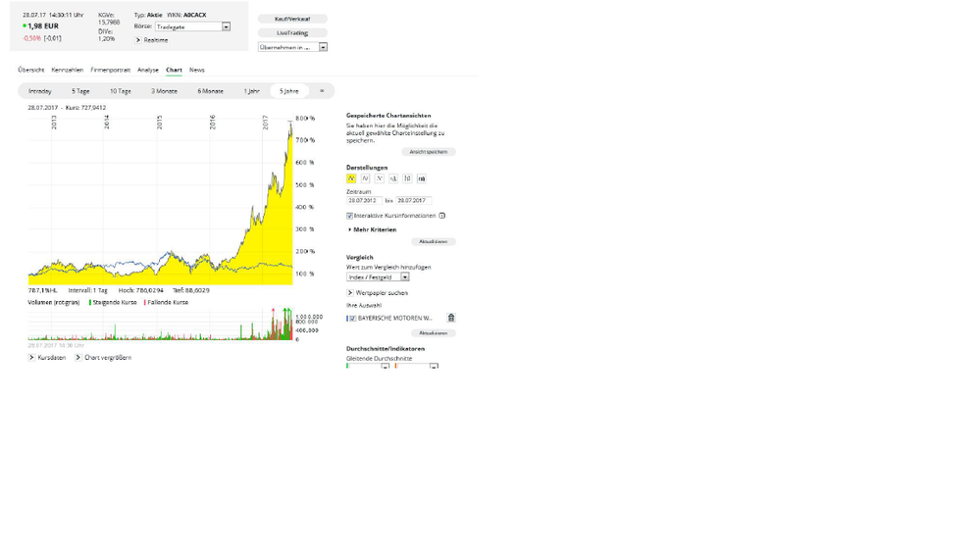Click the volume bar chart

click(x=160, y=325)
